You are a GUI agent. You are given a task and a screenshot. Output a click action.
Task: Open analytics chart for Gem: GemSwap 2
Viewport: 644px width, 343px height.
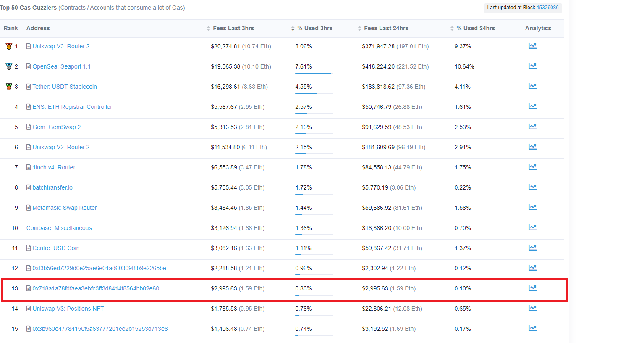pyautogui.click(x=532, y=127)
